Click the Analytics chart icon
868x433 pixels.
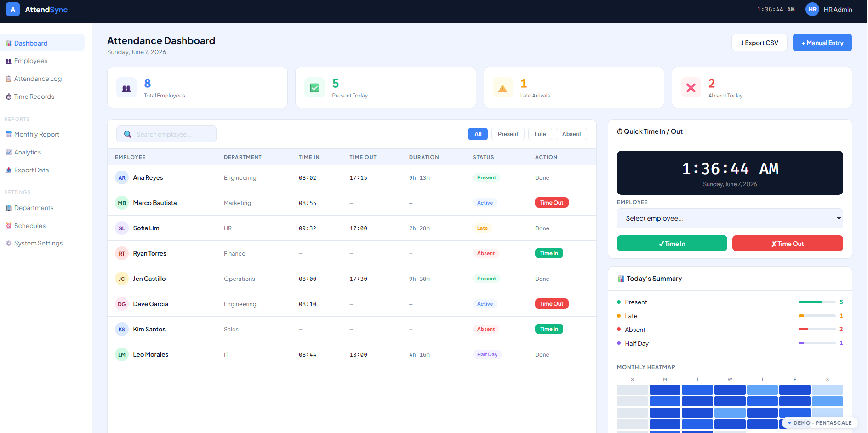point(9,152)
